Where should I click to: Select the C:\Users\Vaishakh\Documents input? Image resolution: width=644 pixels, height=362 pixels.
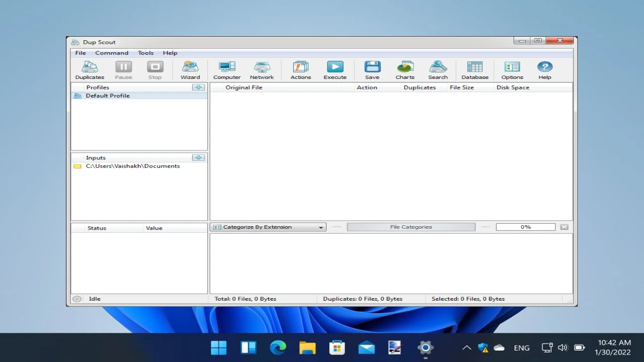(139, 166)
